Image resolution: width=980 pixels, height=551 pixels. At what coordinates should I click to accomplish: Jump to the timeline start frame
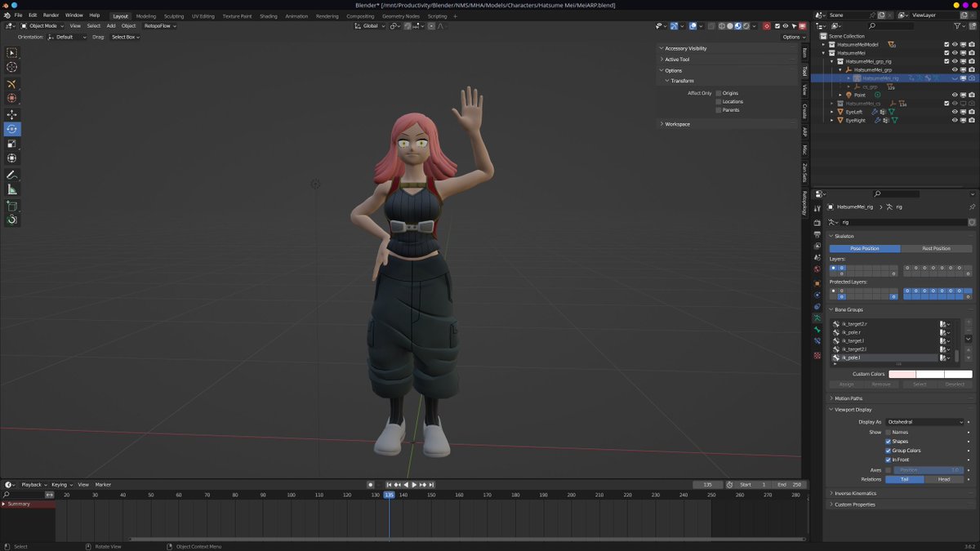click(x=389, y=485)
